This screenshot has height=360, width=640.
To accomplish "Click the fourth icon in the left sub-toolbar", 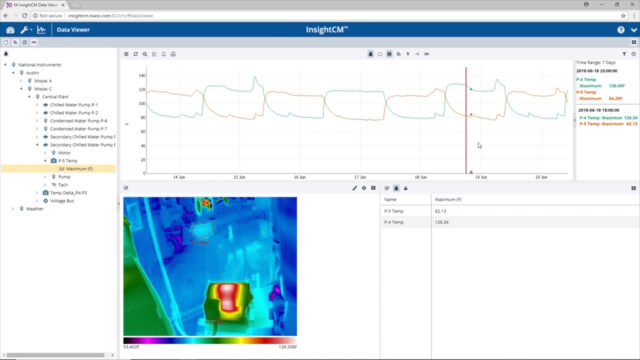I will [x=34, y=42].
